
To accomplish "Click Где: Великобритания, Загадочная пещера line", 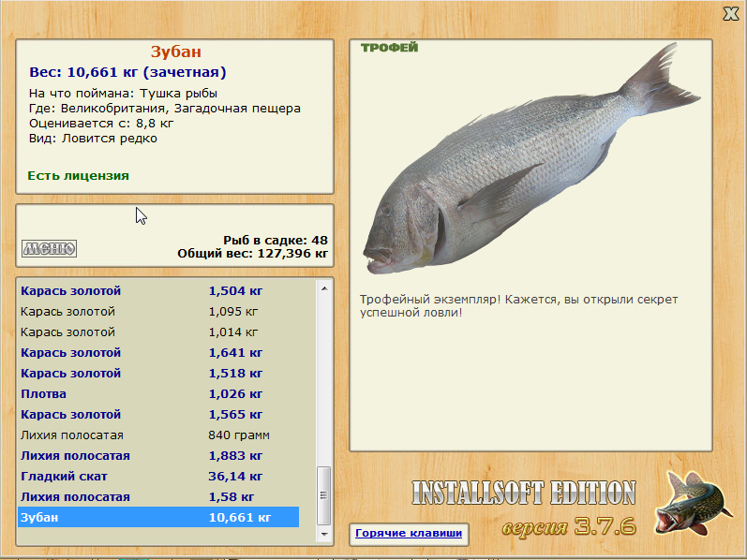I will click(164, 109).
